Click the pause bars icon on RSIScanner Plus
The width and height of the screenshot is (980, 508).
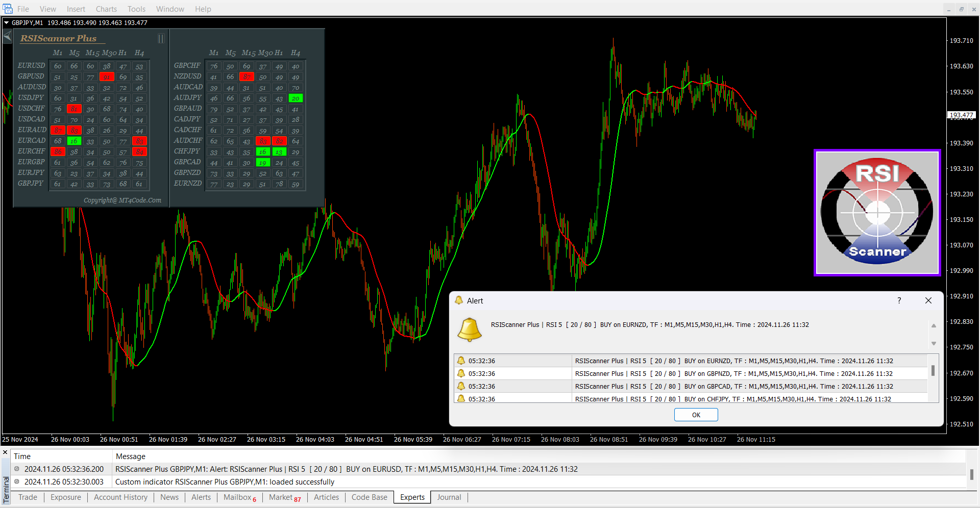click(161, 39)
